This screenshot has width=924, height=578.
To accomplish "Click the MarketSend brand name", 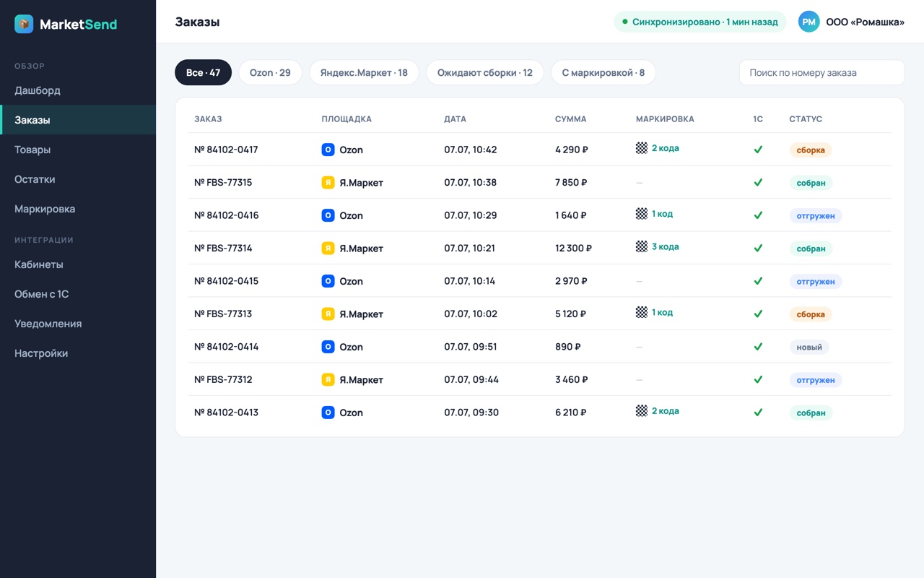I will click(78, 25).
